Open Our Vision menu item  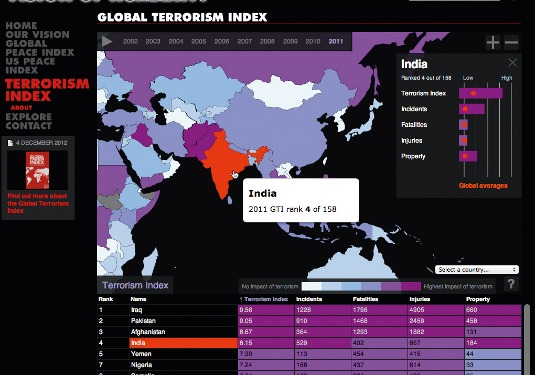click(x=38, y=34)
